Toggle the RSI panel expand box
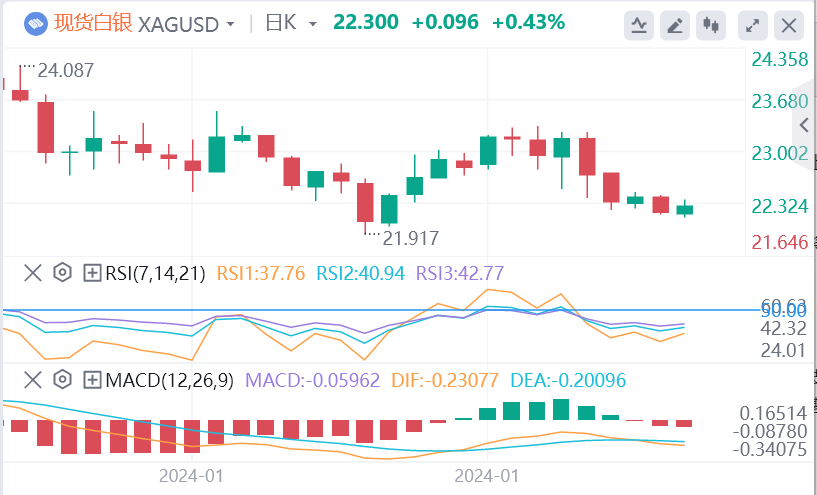Image resolution: width=817 pixels, height=495 pixels. tap(92, 272)
